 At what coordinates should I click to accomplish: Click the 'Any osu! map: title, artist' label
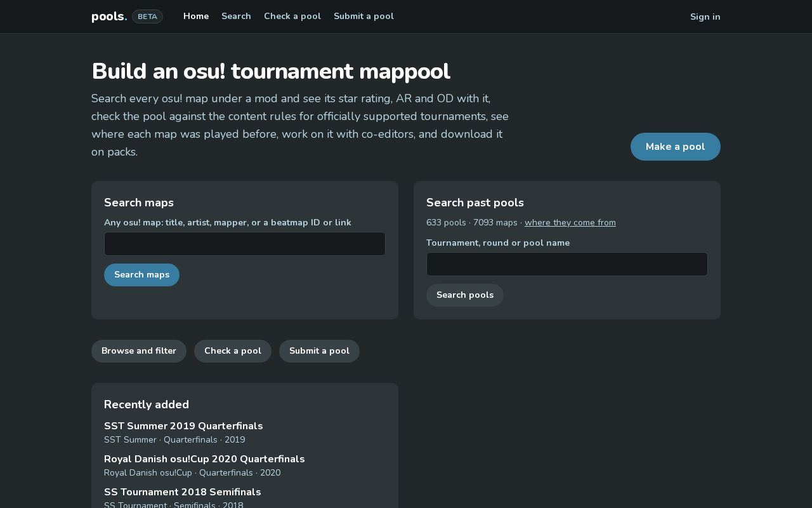pos(228,222)
